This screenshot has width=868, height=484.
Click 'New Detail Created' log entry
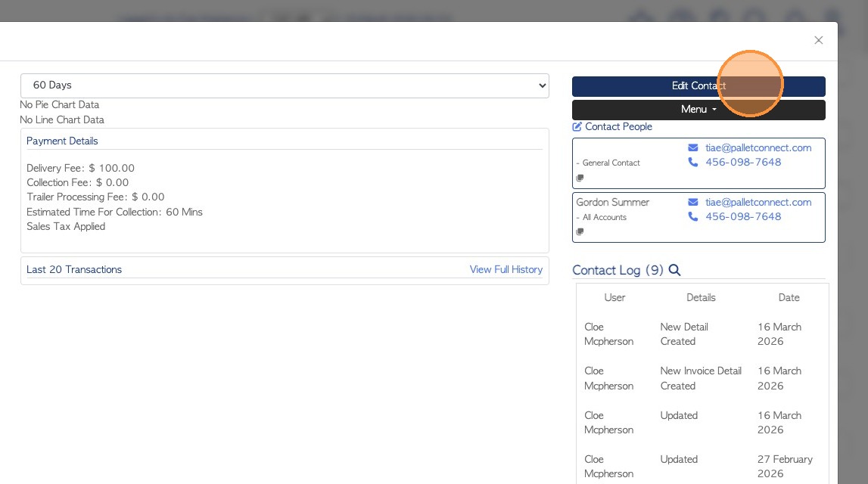(x=684, y=334)
